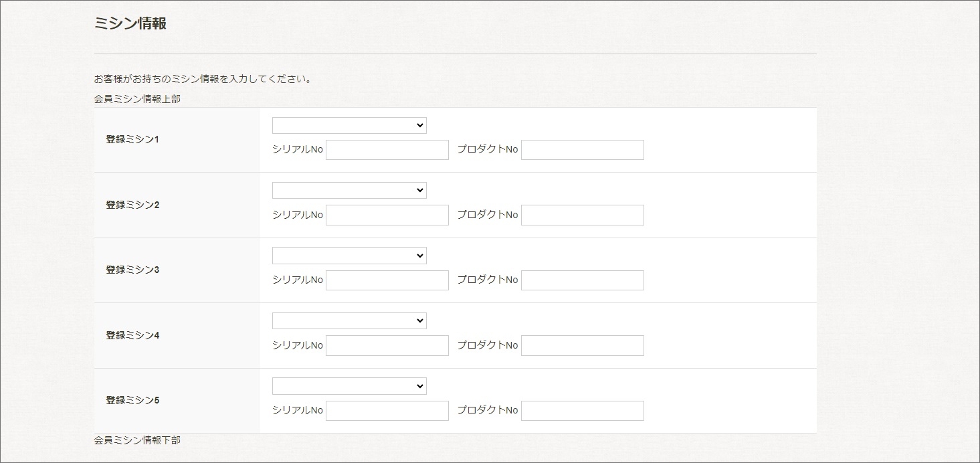Click the ミシン情報 section heading
Viewport: 980px width, 463px height.
coord(130,23)
